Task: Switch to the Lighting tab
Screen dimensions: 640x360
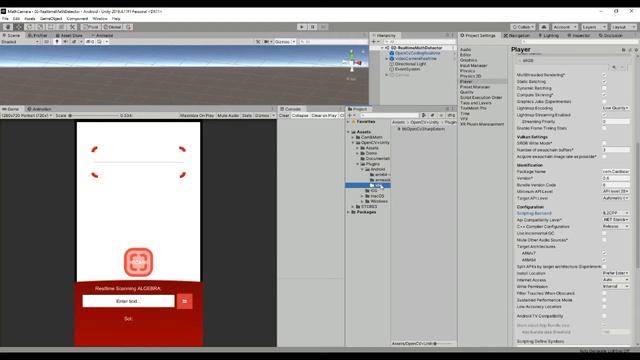Action: 549,36
